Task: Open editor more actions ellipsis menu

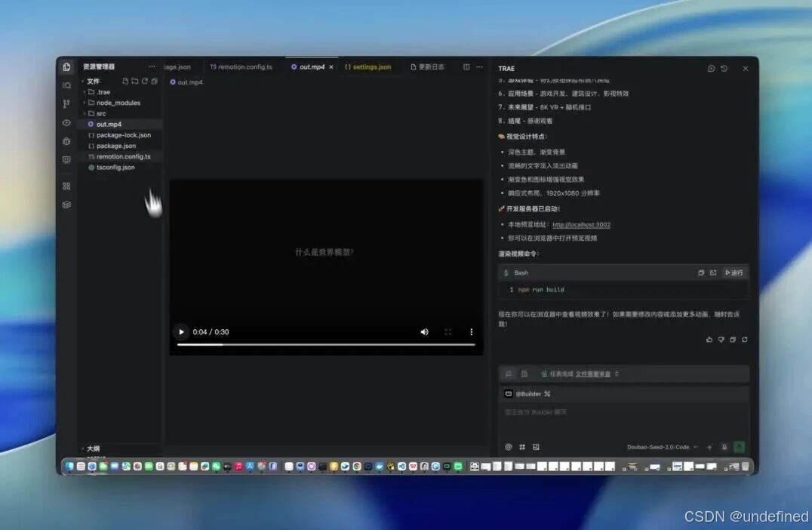Action: click(479, 67)
